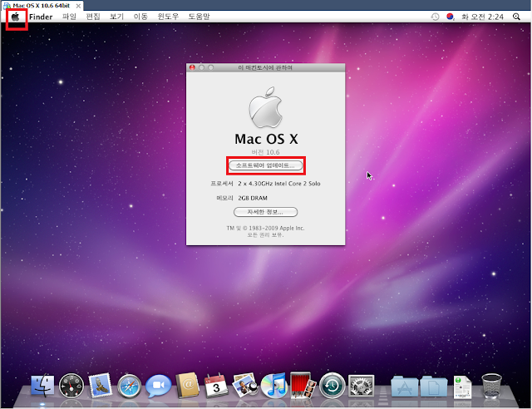Open System Preferences from the Dock
The width and height of the screenshot is (532, 409).
361,386
